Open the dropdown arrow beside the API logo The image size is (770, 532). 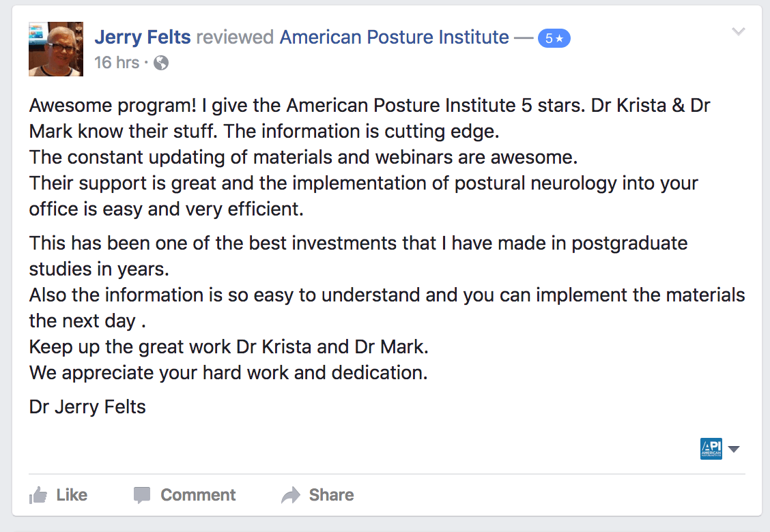point(734,449)
